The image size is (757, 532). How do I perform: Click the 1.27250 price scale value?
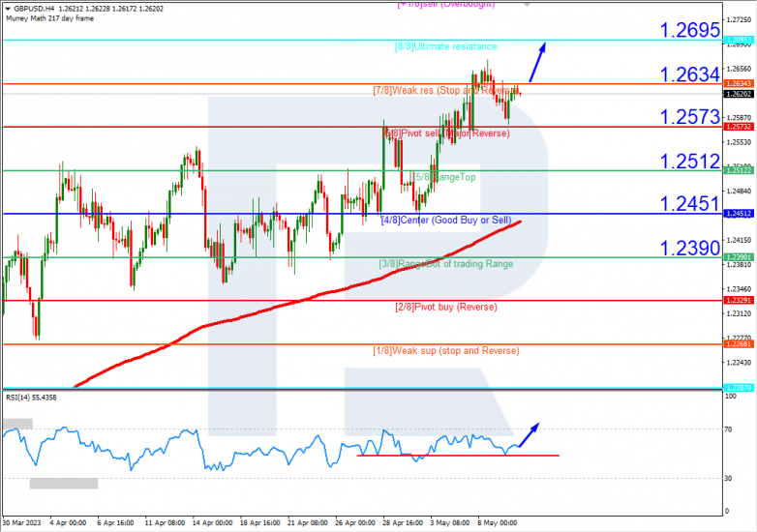(740, 19)
